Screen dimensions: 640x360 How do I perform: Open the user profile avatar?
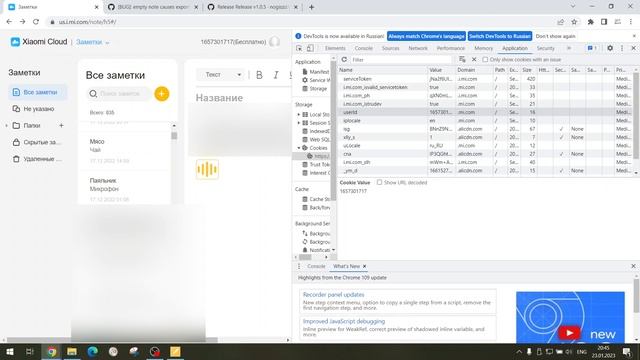click(x=274, y=42)
